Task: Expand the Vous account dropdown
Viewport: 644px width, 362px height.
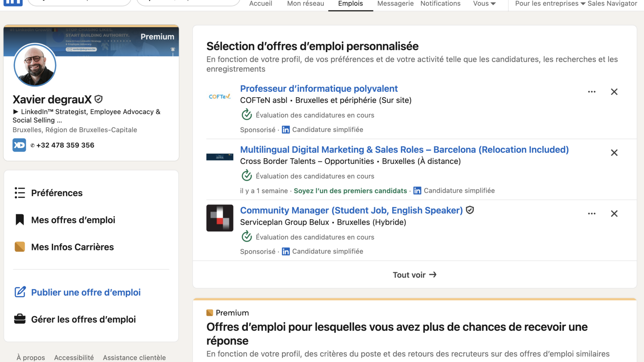Action: [x=484, y=4]
